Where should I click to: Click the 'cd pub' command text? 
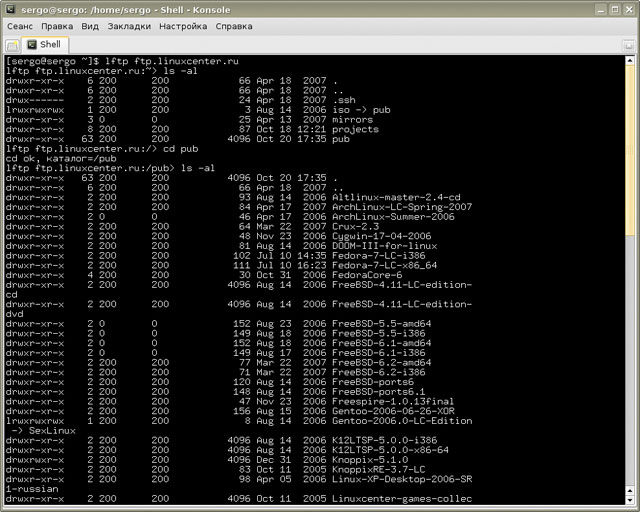181,149
